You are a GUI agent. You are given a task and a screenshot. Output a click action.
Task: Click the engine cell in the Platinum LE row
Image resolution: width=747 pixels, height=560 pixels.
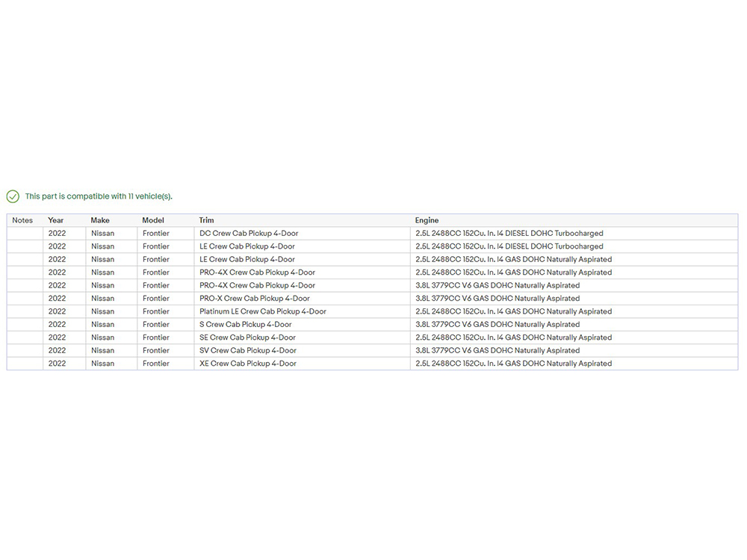coord(574,311)
